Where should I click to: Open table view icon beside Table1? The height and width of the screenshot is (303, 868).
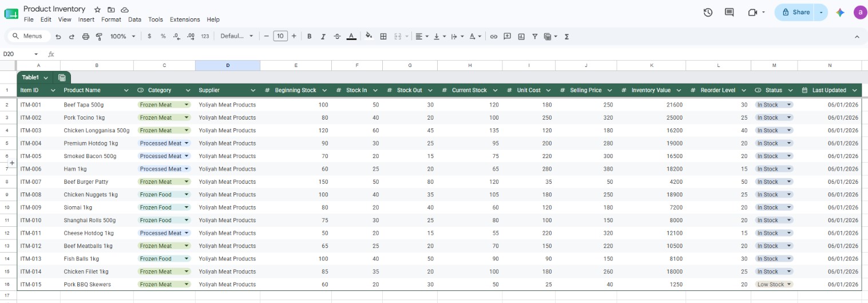62,77
